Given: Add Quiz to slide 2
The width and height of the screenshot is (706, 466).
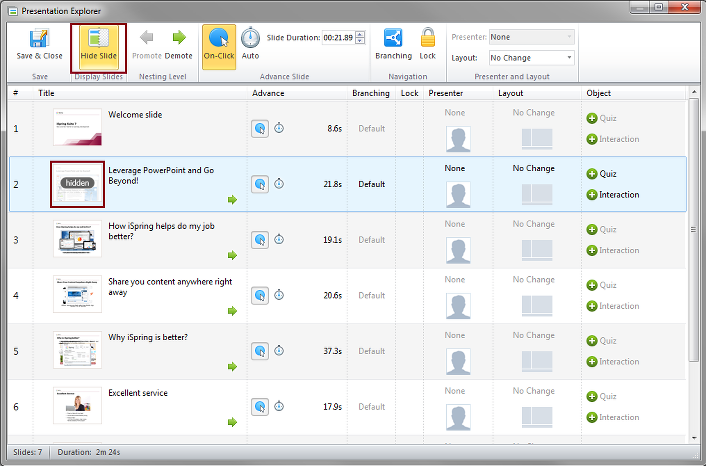Looking at the screenshot, I should click(601, 174).
